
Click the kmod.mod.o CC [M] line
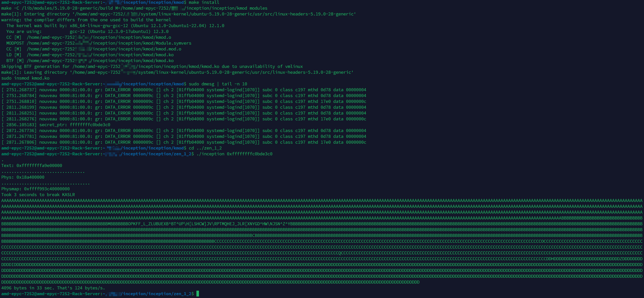pos(94,49)
